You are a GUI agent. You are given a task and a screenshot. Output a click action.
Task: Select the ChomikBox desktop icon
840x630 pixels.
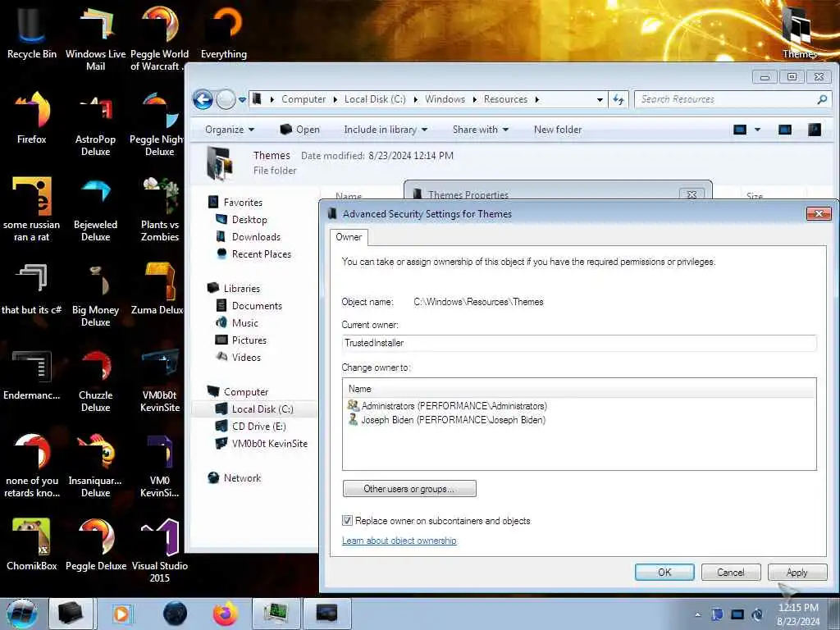32,544
